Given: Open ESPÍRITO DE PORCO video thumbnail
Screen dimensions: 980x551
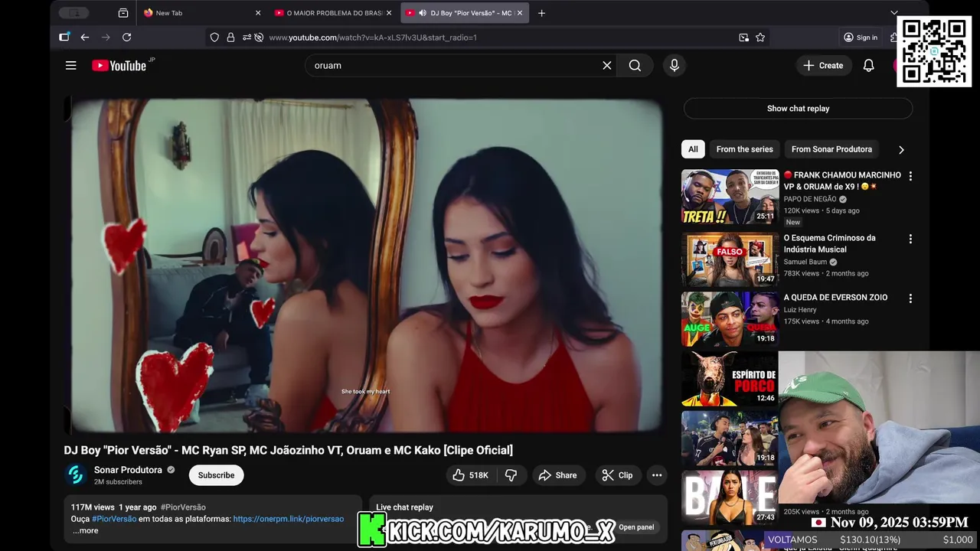Looking at the screenshot, I should click(730, 379).
